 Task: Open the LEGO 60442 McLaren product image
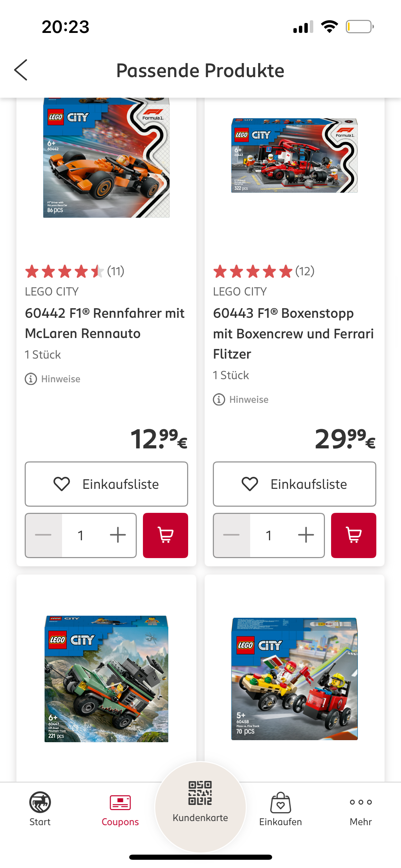pos(106,158)
